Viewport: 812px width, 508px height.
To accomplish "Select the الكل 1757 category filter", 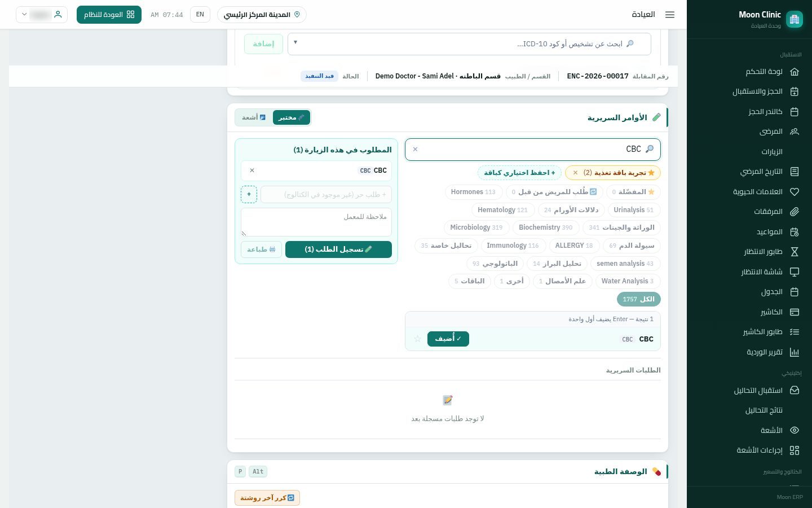I will pyautogui.click(x=638, y=299).
